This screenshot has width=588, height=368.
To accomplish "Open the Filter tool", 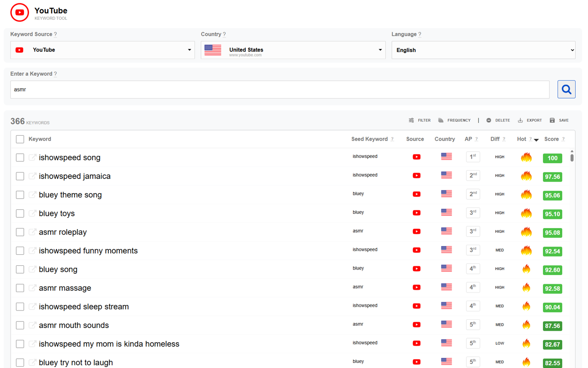I will 419,121.
